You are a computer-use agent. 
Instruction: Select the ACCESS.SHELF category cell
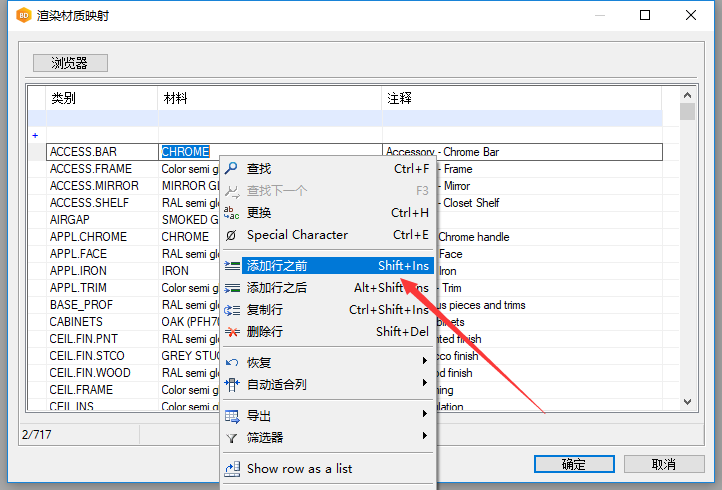coord(102,203)
